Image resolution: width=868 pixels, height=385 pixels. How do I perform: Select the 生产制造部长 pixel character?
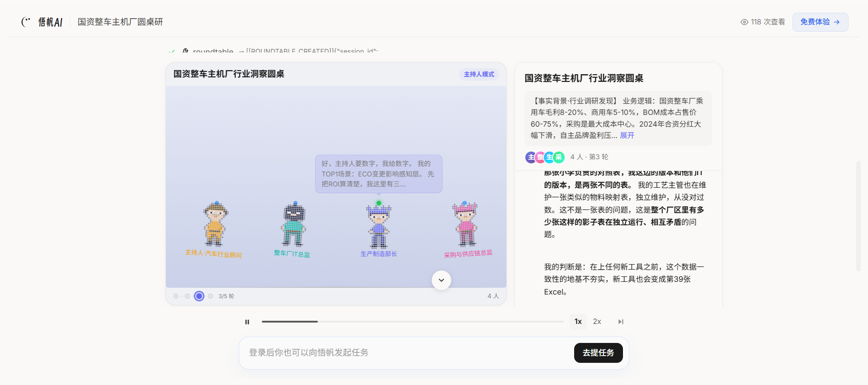(x=379, y=226)
